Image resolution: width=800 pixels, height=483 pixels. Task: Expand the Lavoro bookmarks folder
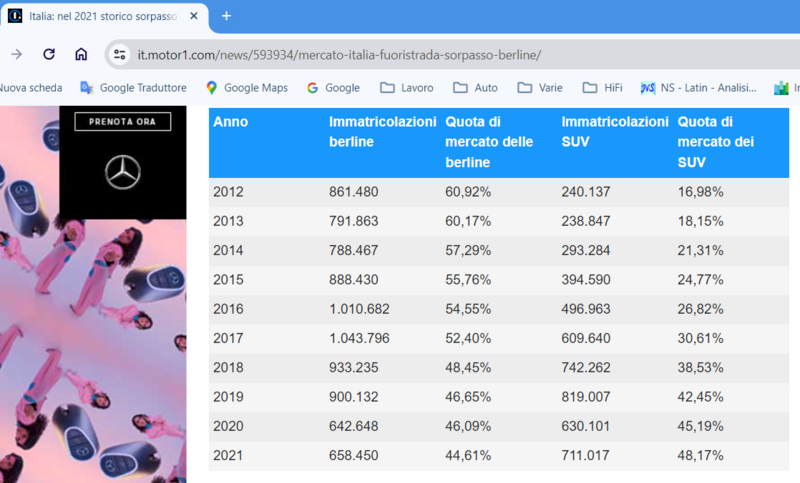406,88
